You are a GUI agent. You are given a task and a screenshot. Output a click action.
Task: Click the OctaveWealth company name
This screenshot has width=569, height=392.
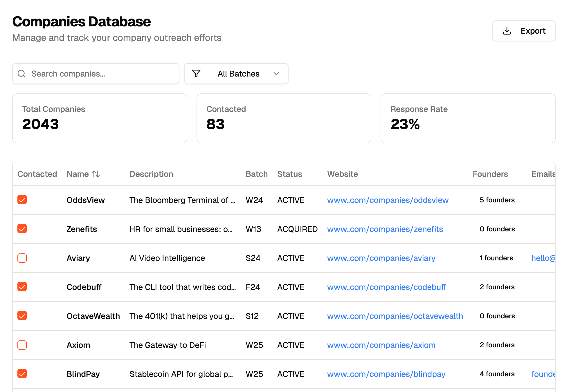pos(93,316)
